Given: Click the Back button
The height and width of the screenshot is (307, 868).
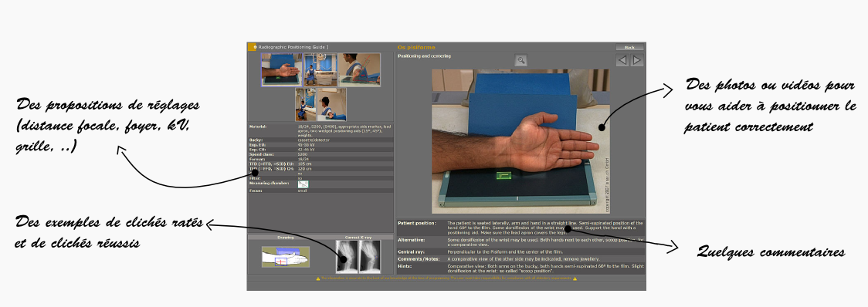Looking at the screenshot, I should 629,48.
